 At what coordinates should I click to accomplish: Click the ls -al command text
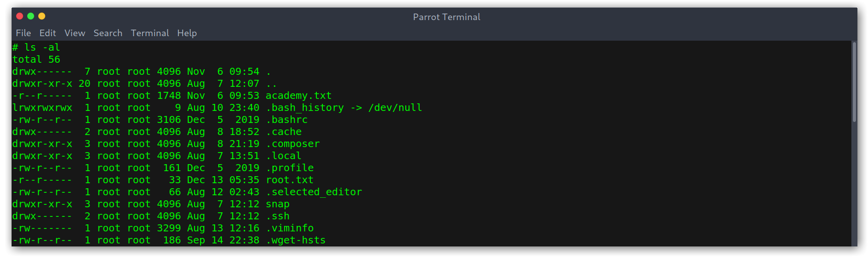[x=42, y=48]
